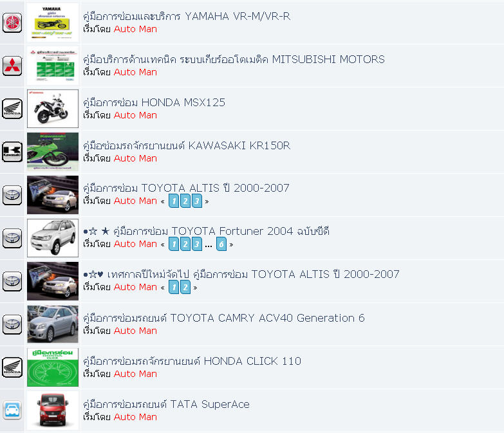Open the YAMAHA VR-M/VR-R repair manual topic
504x433 pixels.
(x=187, y=16)
